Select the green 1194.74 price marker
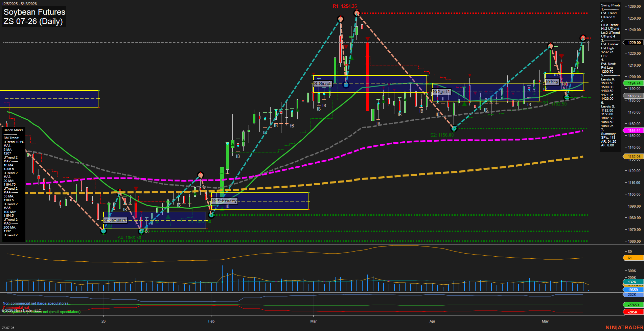The image size is (644, 331). click(x=633, y=83)
